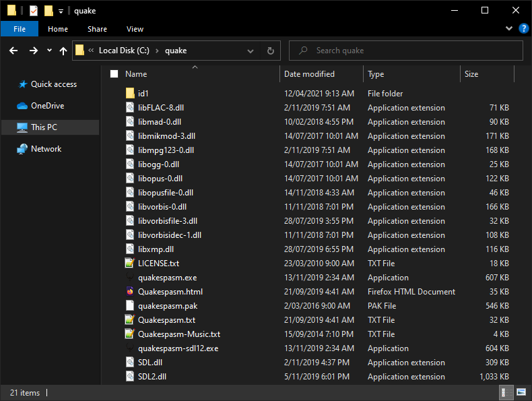Click 21 items status bar text
Viewport: 532px width, 401px height.
click(25, 393)
